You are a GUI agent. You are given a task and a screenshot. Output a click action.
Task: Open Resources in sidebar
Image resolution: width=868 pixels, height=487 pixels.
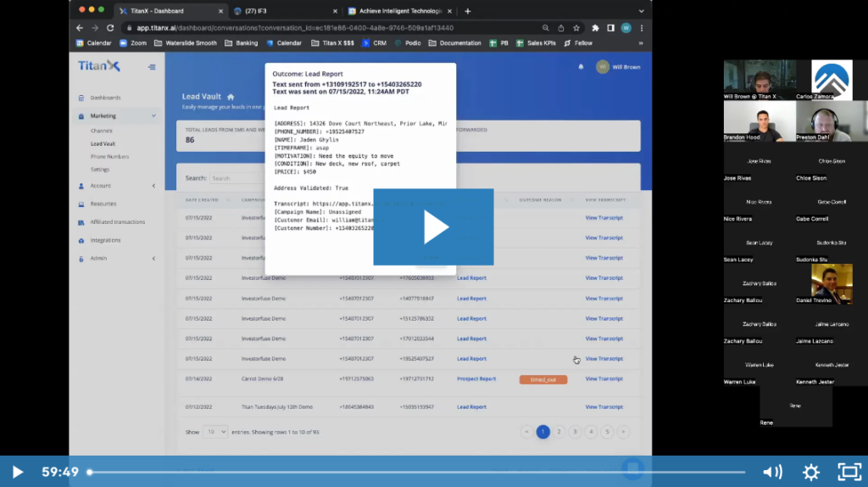click(x=103, y=204)
